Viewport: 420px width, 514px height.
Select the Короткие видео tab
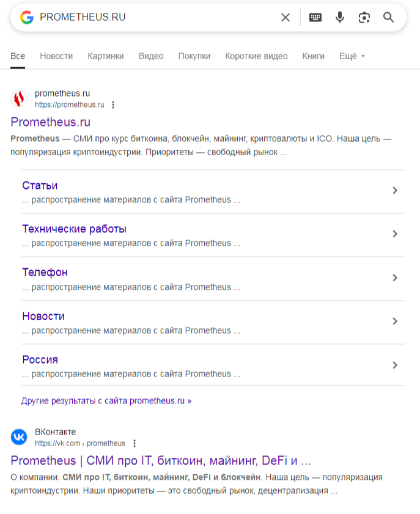click(x=256, y=56)
